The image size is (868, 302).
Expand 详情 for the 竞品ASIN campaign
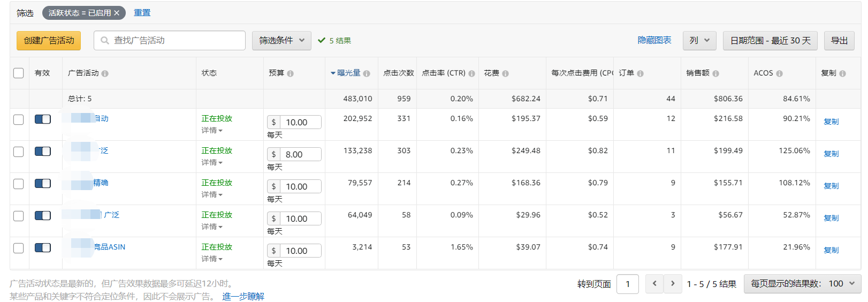pyautogui.click(x=212, y=259)
